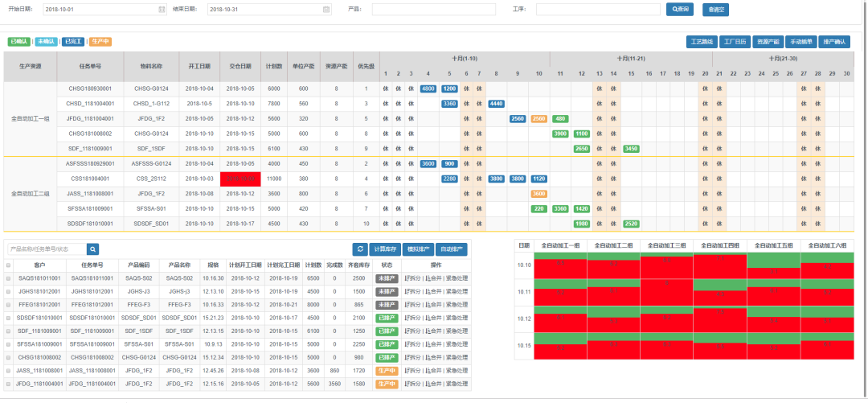This screenshot has width=868, height=403.
Task: Open calendar picker for 结束日期
Action: tap(326, 10)
